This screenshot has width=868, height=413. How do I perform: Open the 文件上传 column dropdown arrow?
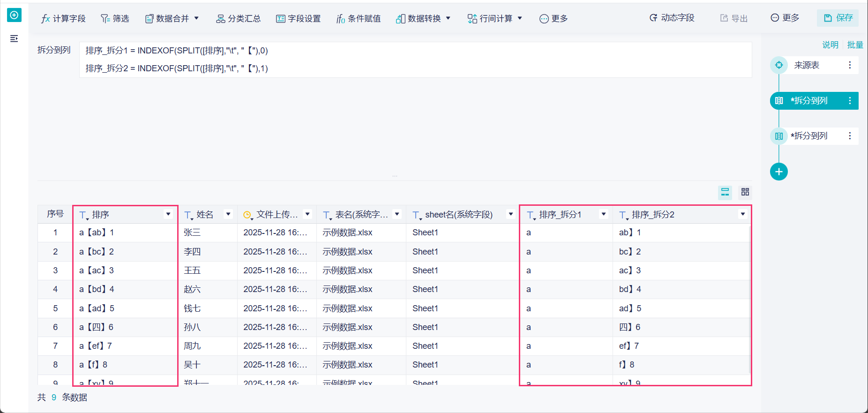[x=307, y=214]
